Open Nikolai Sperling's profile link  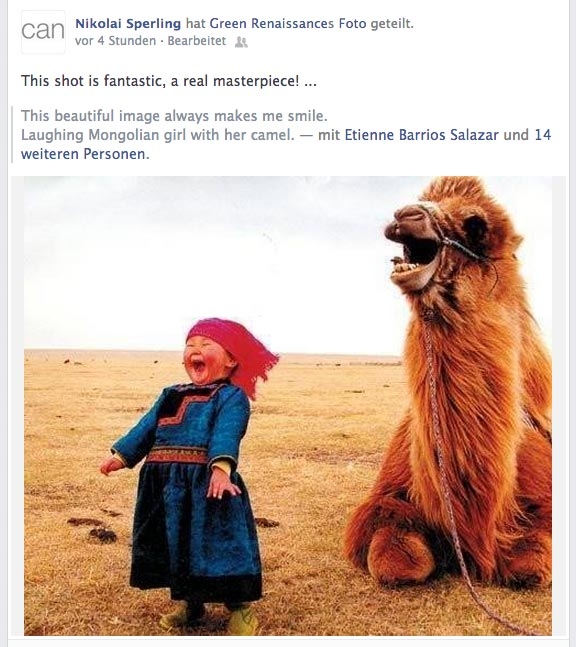point(128,24)
